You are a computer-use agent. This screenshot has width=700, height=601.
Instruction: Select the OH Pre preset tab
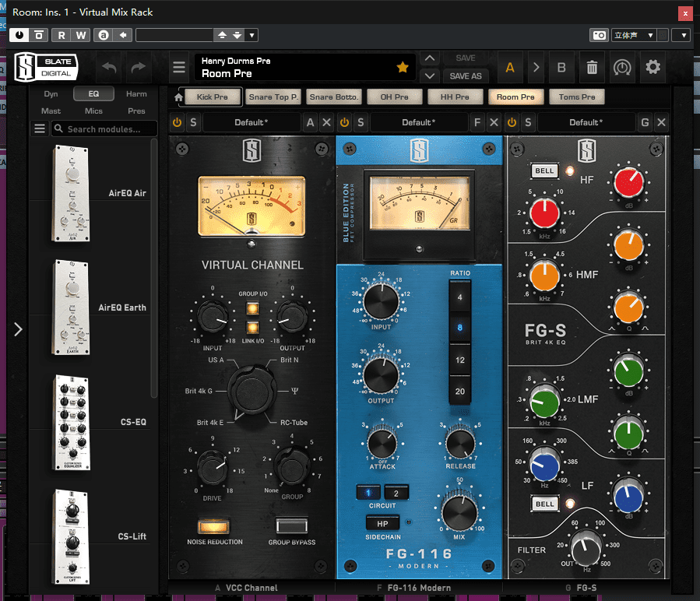(394, 97)
